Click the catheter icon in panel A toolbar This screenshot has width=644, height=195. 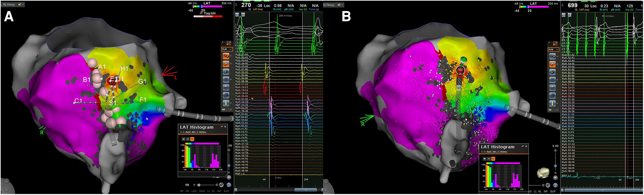pyautogui.click(x=226, y=103)
